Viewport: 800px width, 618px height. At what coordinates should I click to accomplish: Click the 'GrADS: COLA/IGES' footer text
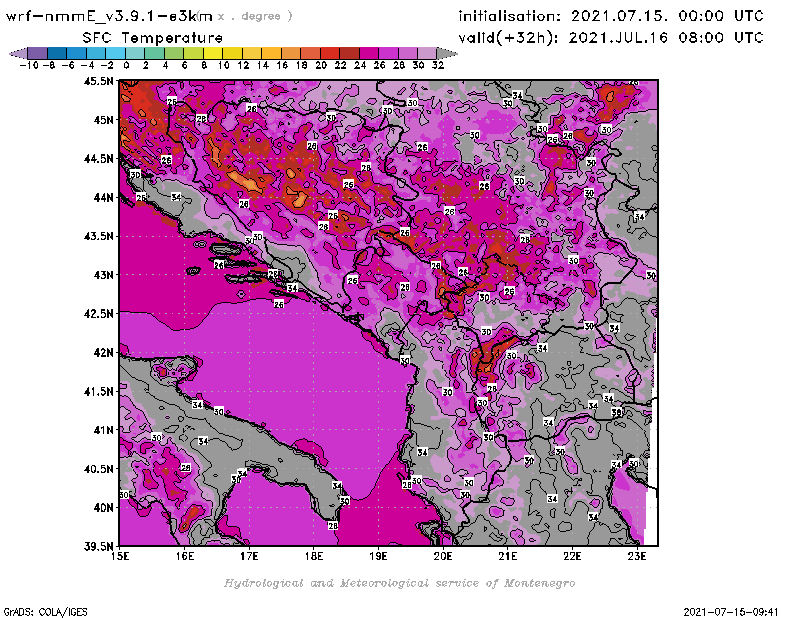pyautogui.click(x=45, y=612)
